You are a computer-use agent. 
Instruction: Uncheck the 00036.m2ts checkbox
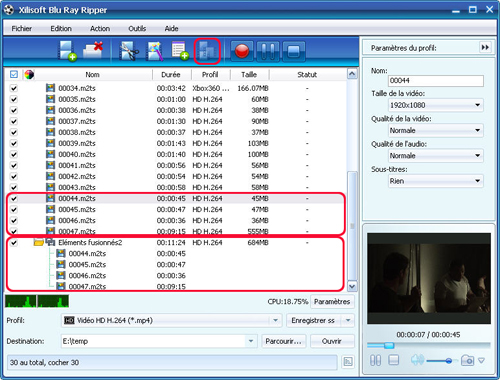[14, 110]
